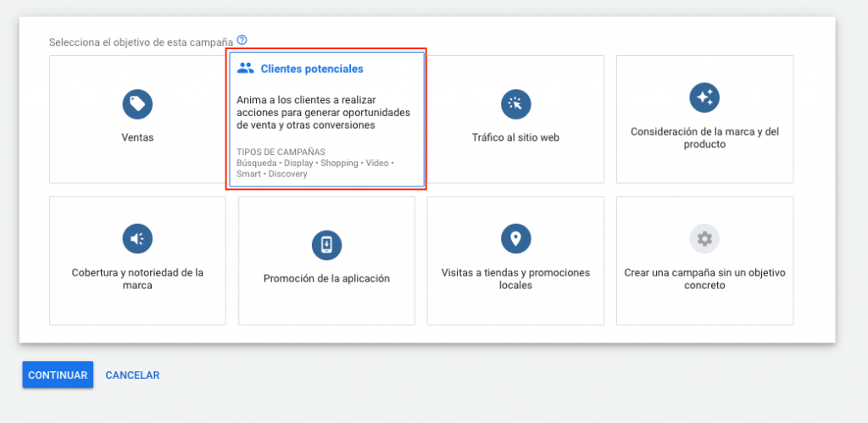Click the Clientes potenciales description text
868x423 pixels.
click(x=323, y=113)
